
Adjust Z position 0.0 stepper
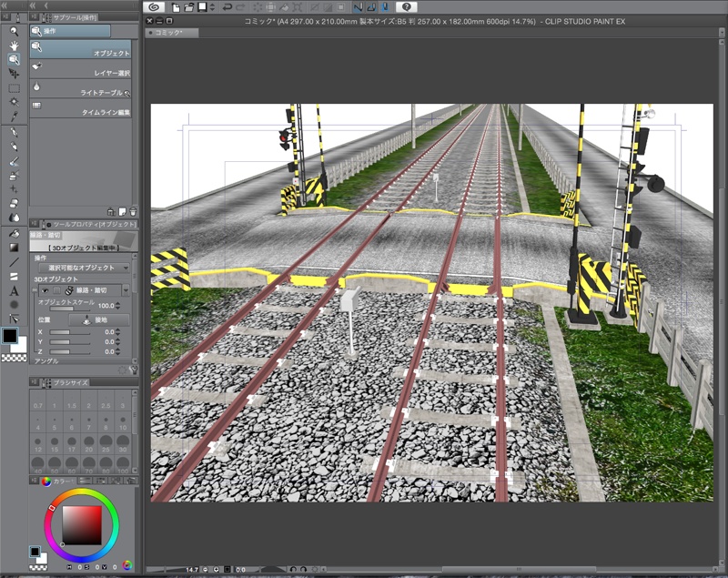[118, 351]
